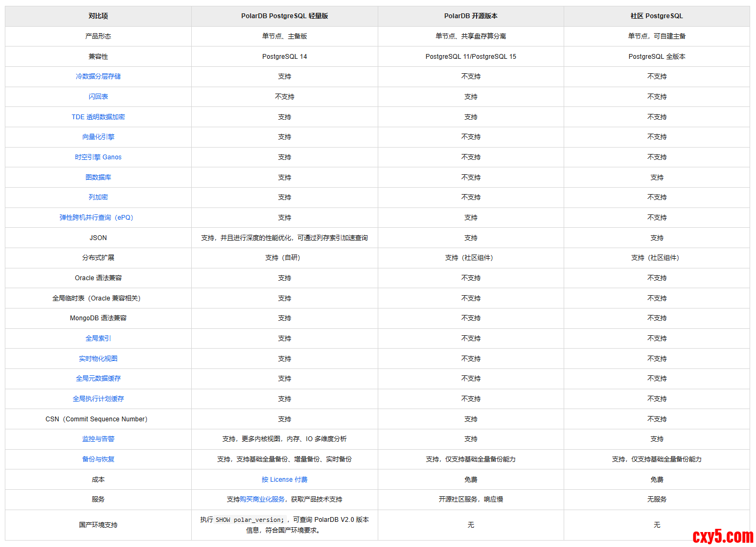The width and height of the screenshot is (756, 547).
Task: Follow the 全局元数据缓存 link
Action: pyautogui.click(x=98, y=379)
